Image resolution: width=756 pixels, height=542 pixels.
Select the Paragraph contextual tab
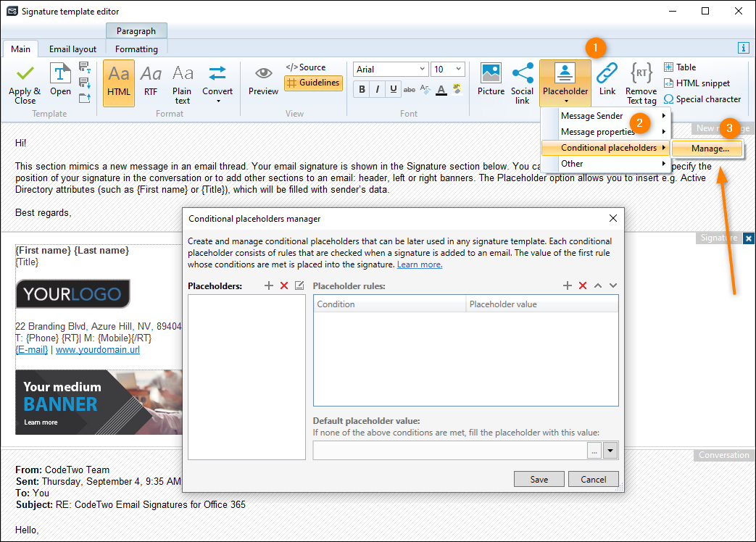point(136,31)
